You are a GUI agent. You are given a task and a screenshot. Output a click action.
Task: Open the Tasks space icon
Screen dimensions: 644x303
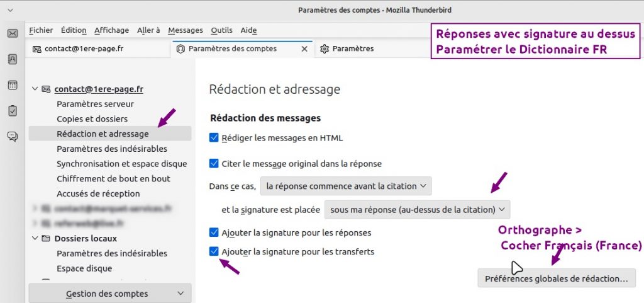click(13, 110)
